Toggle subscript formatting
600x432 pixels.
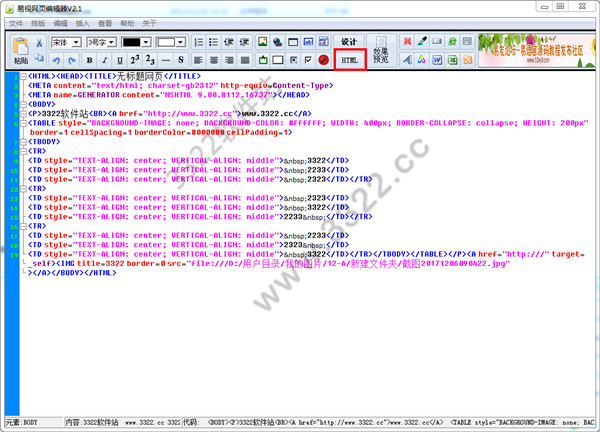(x=150, y=60)
